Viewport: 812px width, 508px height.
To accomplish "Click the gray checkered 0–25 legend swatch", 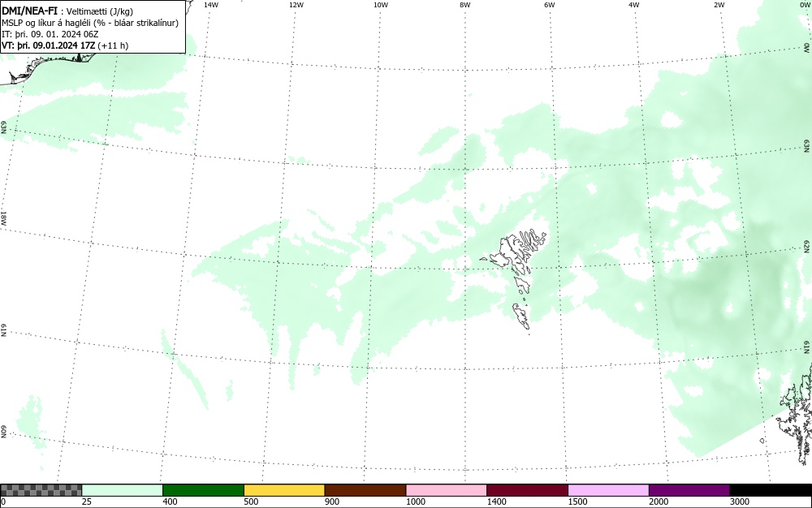I will coord(41,490).
